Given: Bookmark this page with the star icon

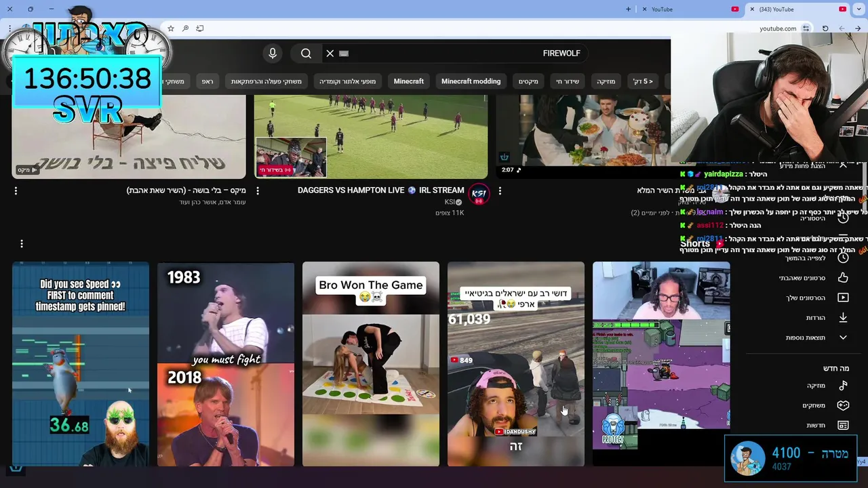Looking at the screenshot, I should 171,28.
